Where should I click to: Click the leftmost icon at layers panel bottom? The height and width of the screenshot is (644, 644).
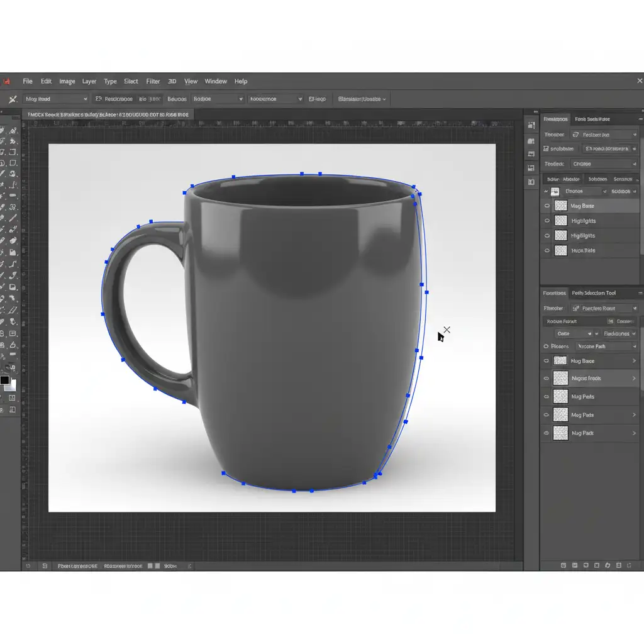click(x=563, y=566)
